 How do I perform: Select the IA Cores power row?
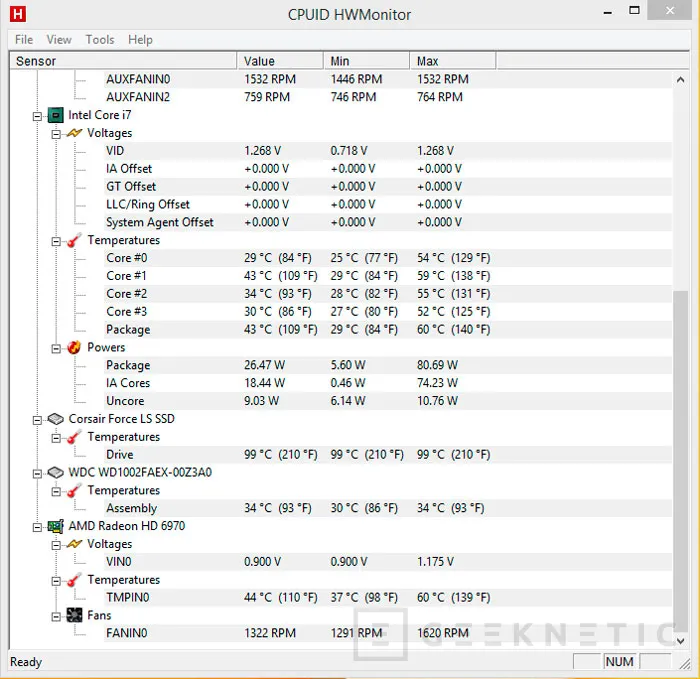[x=388, y=383]
